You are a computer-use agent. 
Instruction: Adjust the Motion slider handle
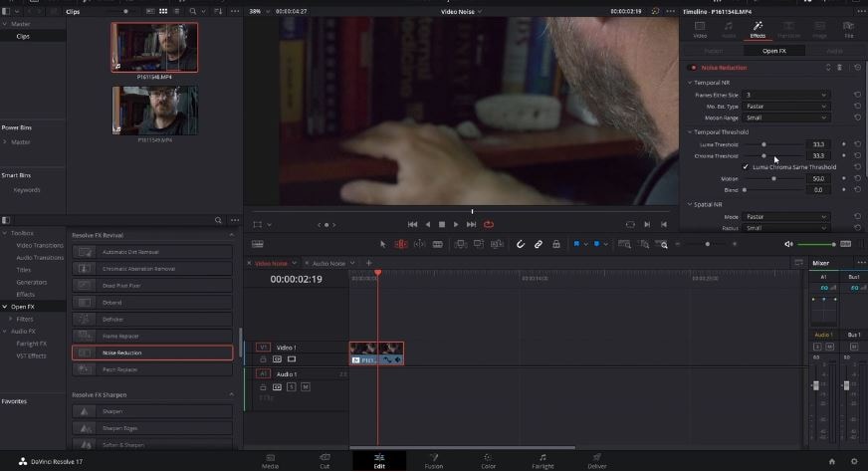[x=773, y=179]
